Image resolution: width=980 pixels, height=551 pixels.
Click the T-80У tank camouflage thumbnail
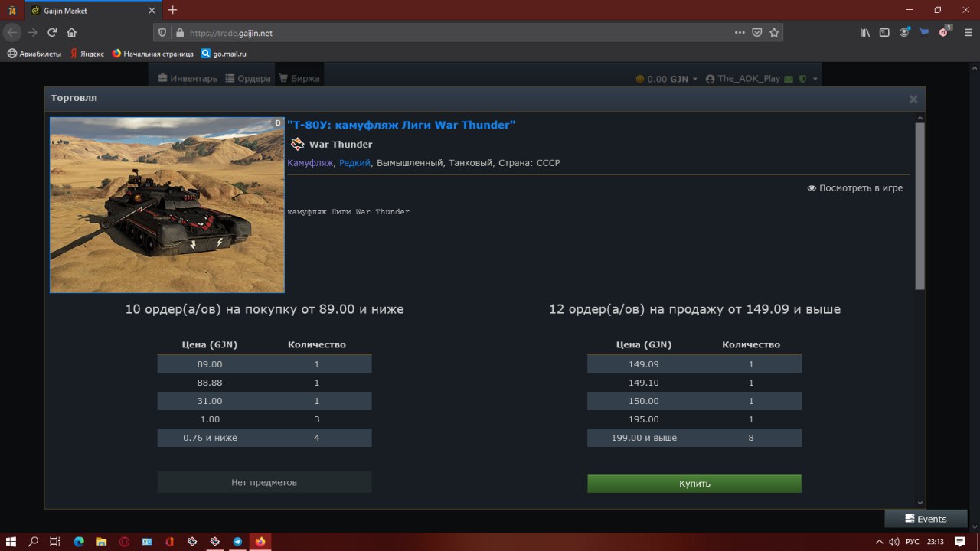click(167, 205)
